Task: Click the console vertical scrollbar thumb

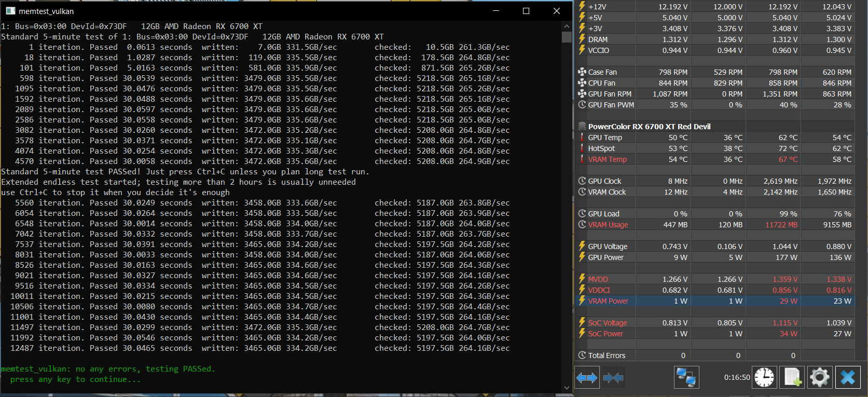Action: click(x=567, y=37)
